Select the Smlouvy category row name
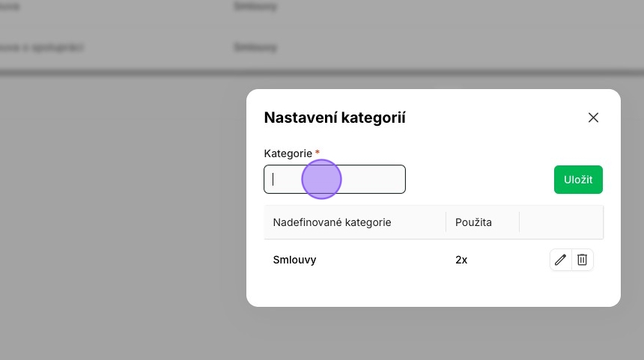Viewport: 644px width, 360px height. 294,260
